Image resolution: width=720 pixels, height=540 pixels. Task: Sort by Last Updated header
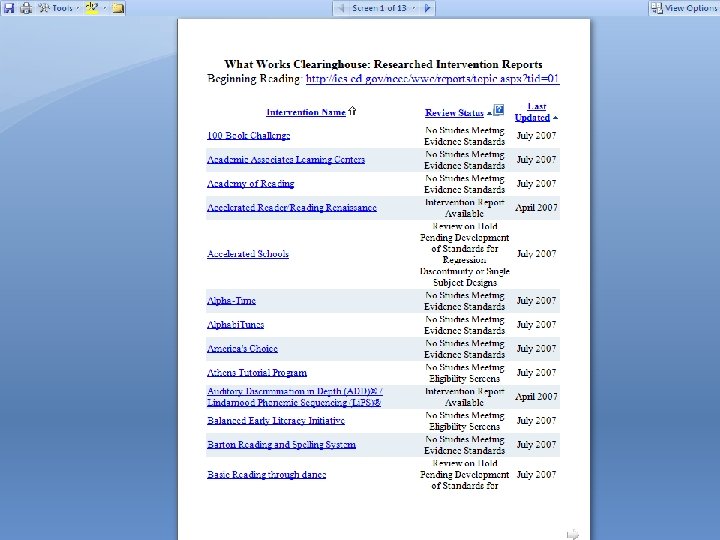click(x=533, y=112)
